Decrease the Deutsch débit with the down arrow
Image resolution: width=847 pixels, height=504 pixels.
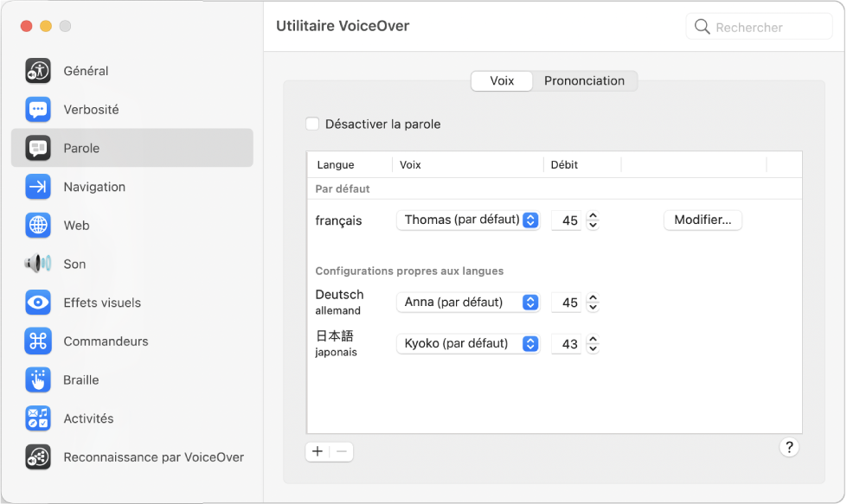tap(594, 307)
